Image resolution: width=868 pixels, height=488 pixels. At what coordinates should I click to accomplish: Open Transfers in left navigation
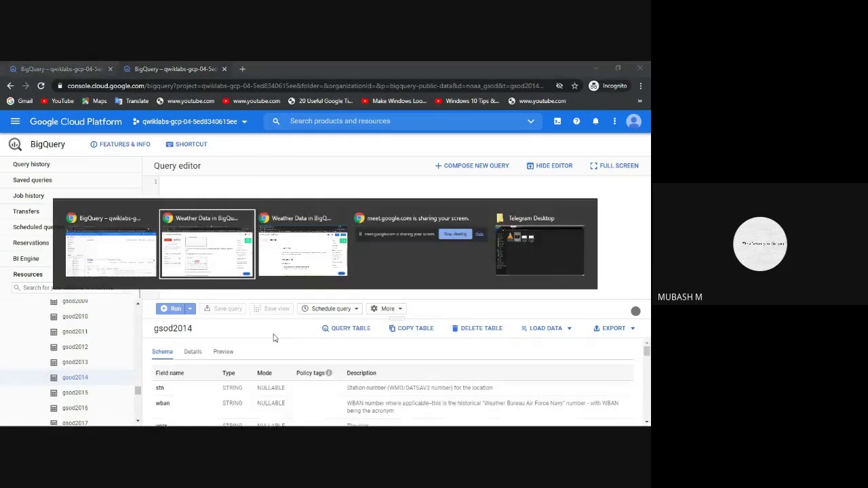pos(26,211)
